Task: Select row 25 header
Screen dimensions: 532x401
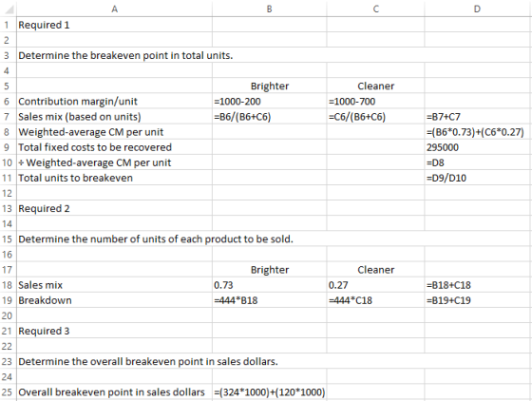Action: tap(8, 392)
